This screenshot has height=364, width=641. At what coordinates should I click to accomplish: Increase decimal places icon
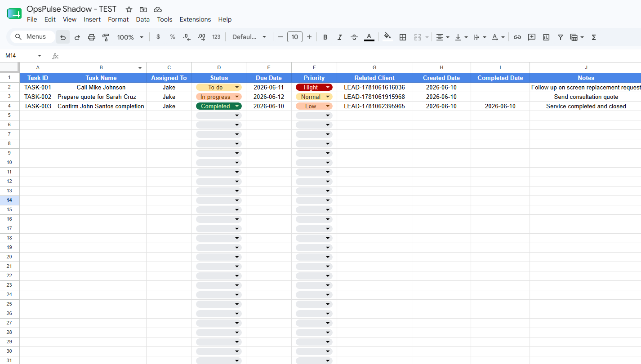coord(201,37)
